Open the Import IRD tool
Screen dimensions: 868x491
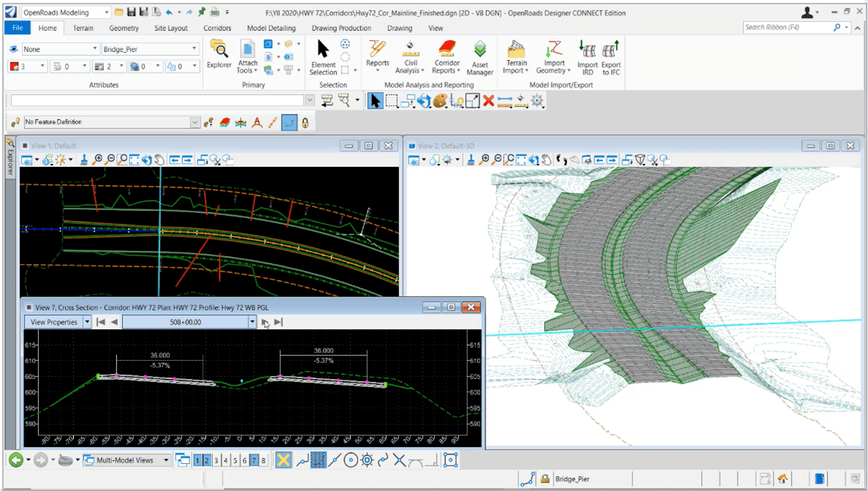[x=587, y=57]
